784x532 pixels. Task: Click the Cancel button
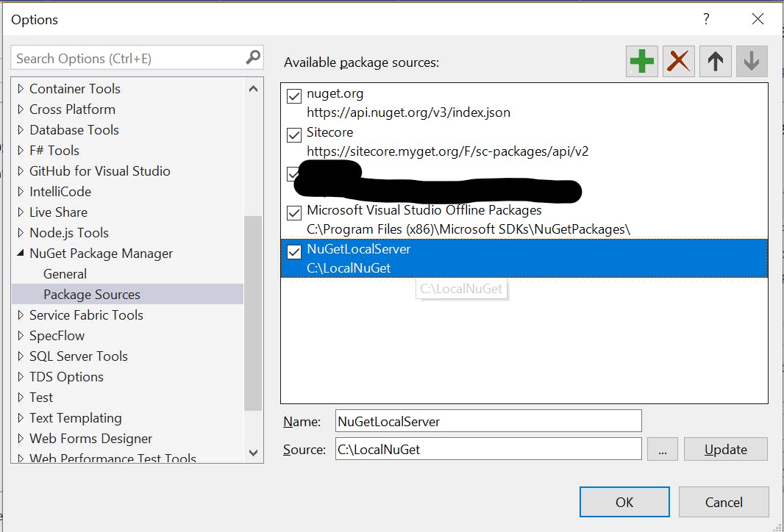coord(724,502)
